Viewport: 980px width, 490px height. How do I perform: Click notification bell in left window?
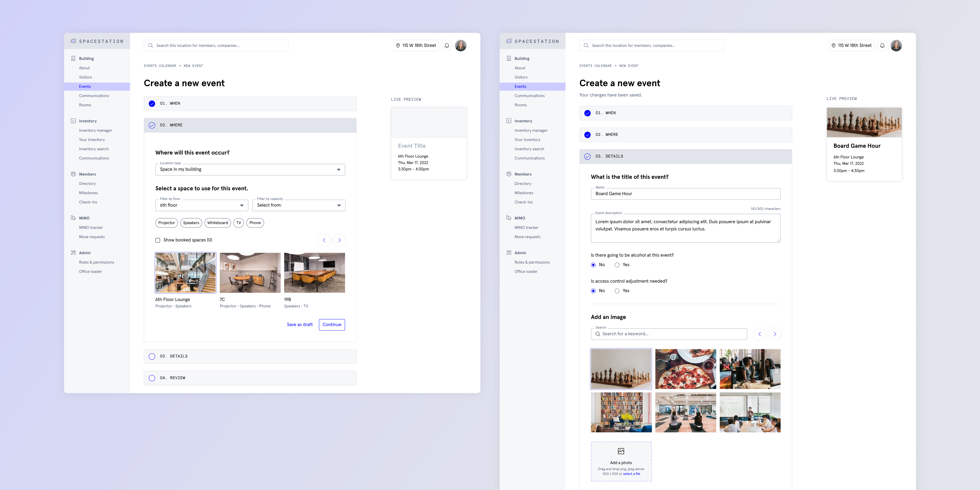[x=447, y=46]
